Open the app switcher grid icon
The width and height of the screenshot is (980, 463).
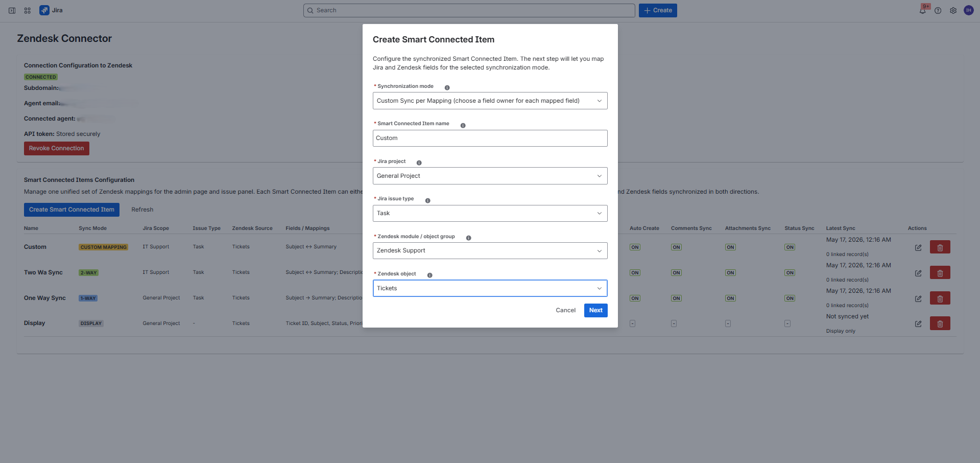click(28, 10)
